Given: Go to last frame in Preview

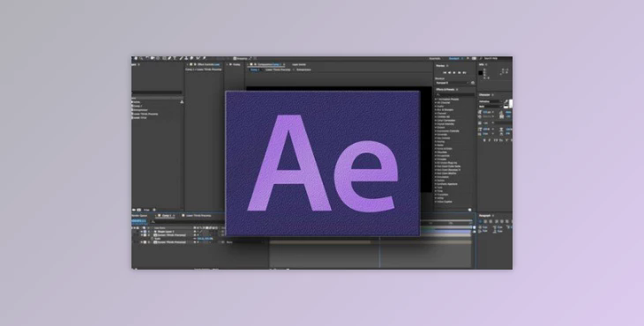Looking at the screenshot, I should pyautogui.click(x=465, y=72).
